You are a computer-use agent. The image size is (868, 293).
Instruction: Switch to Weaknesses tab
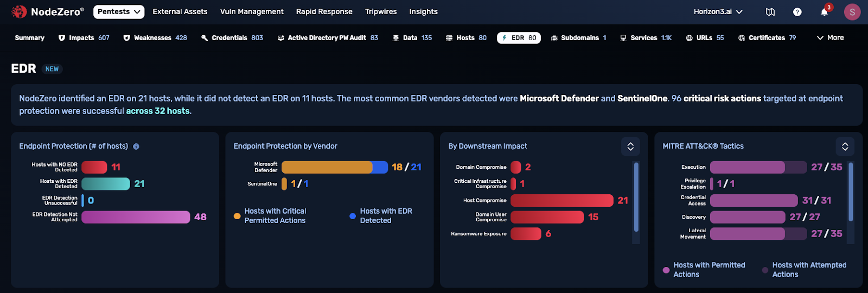155,38
